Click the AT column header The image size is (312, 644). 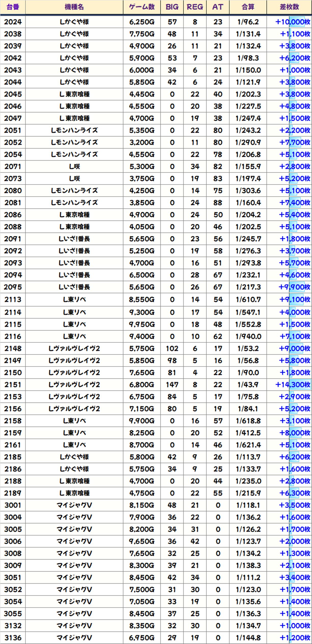[218, 7]
